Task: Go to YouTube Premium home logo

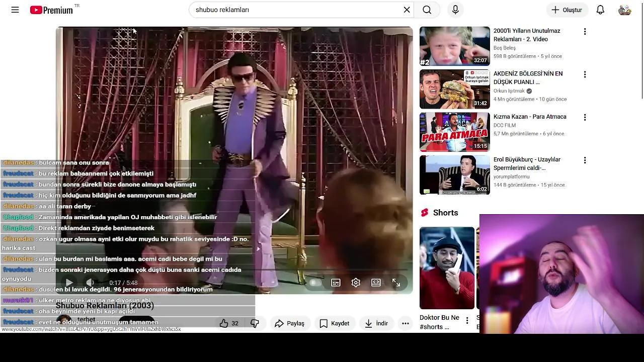Action: click(51, 10)
